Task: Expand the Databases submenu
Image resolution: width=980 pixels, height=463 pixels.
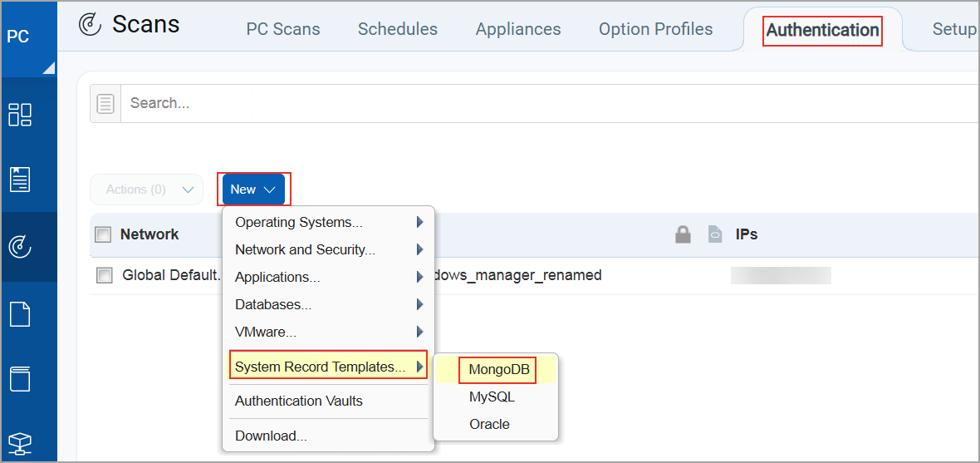Action: (x=328, y=305)
